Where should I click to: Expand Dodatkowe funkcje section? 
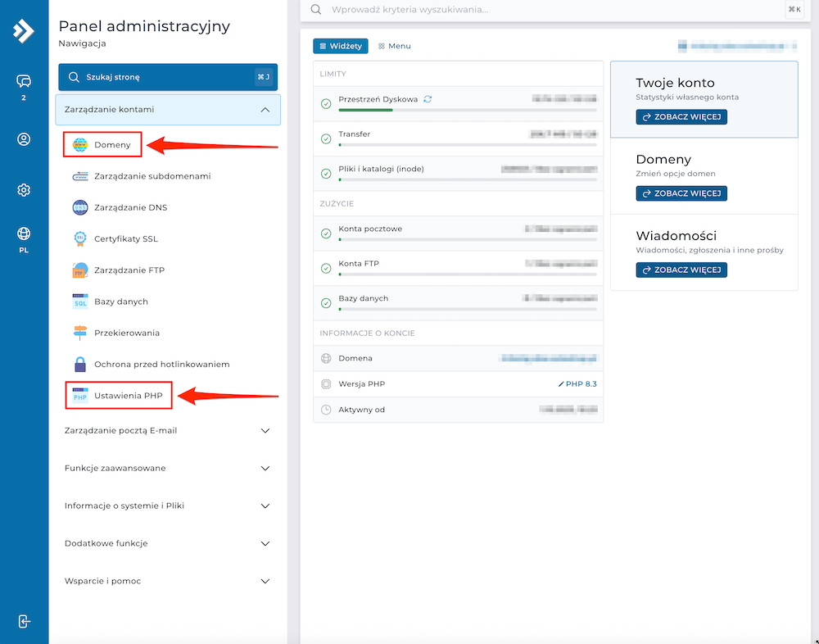pos(168,544)
